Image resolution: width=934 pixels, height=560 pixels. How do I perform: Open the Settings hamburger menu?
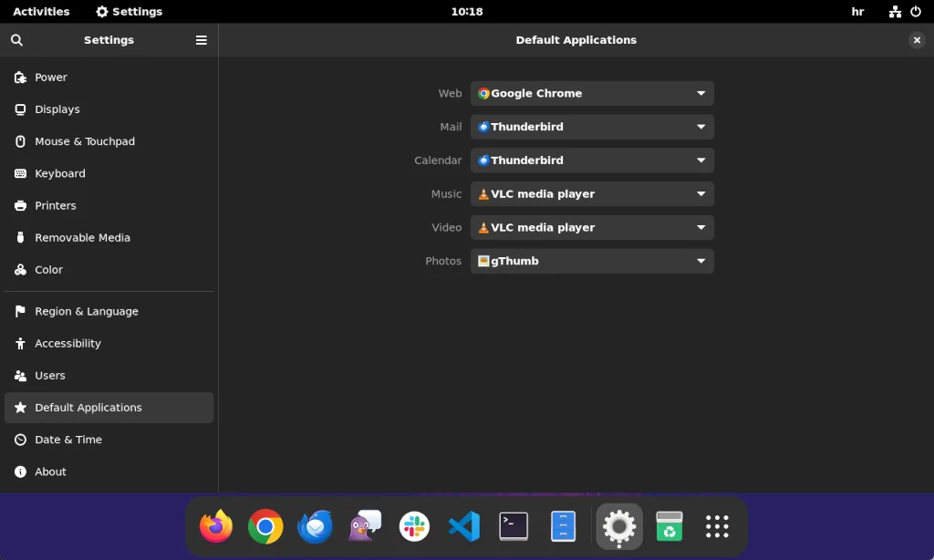point(201,40)
